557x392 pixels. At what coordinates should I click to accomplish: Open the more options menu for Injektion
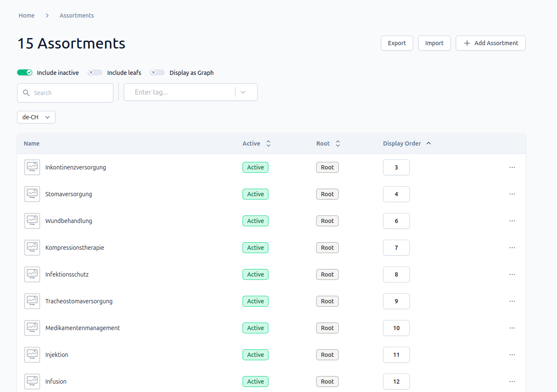click(512, 355)
